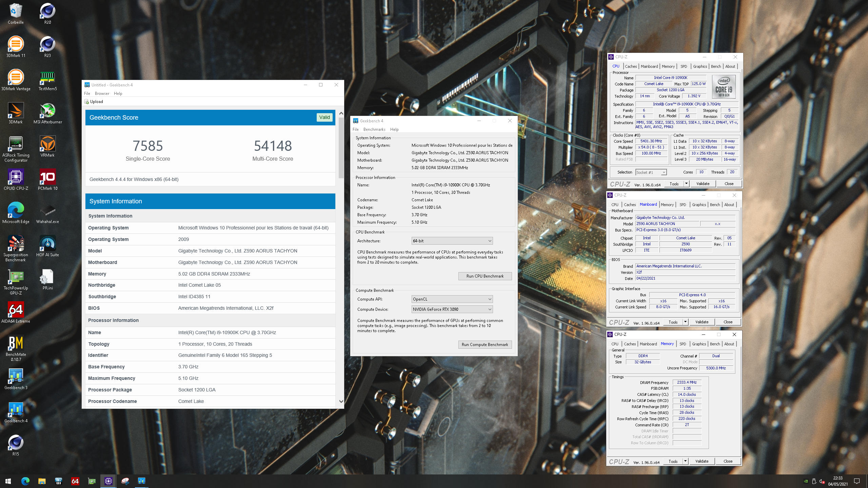Launch the MSI Afterburner desktop icon
868x488 pixels.
(x=47, y=113)
